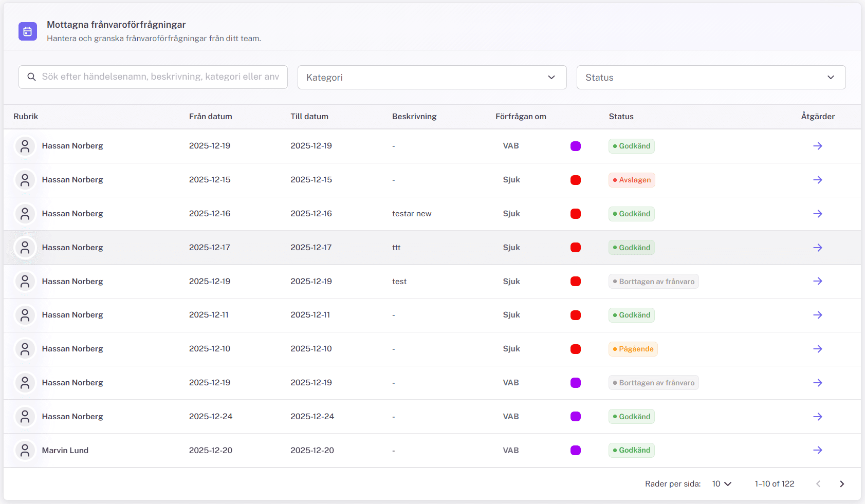
Task: Sort by the Från datum column header
Action: [210, 117]
